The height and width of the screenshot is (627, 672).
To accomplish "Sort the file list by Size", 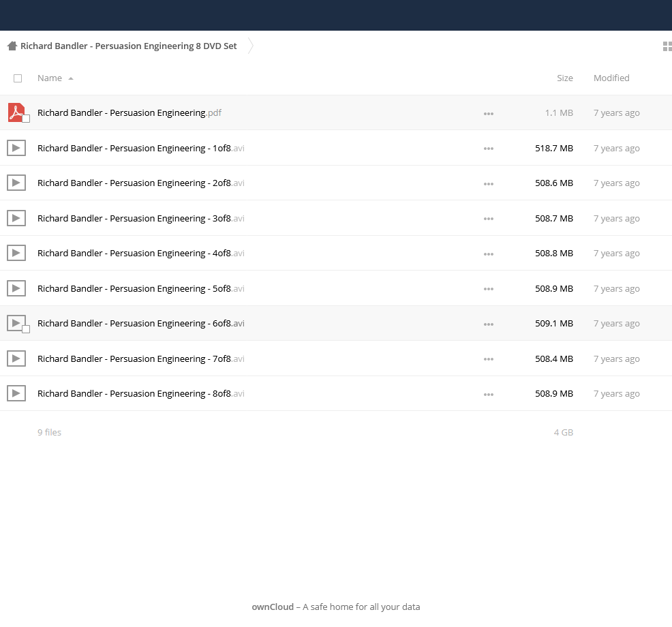I will click(565, 78).
